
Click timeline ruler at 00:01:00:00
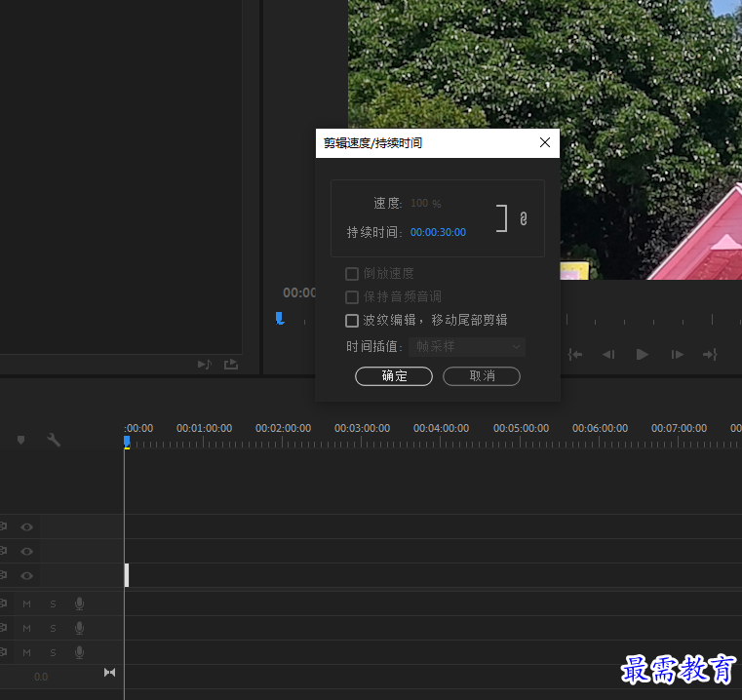click(204, 428)
